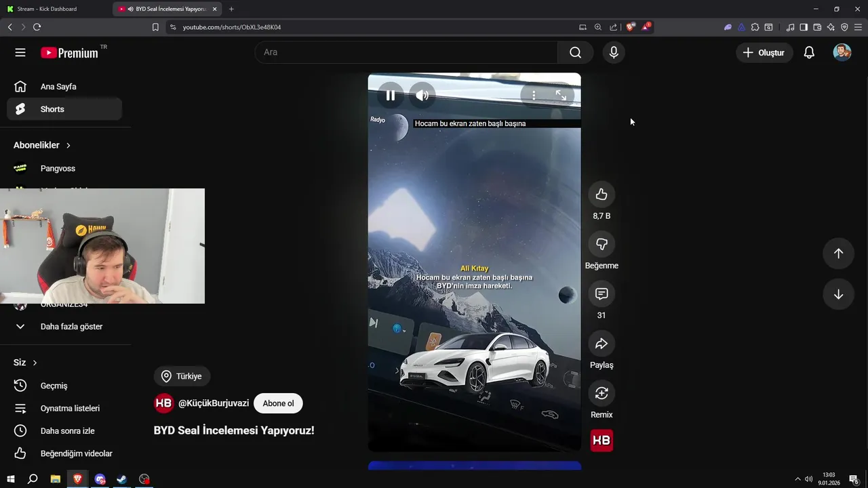Remix this short
Screen dimensions: 868x488
pos(601,393)
